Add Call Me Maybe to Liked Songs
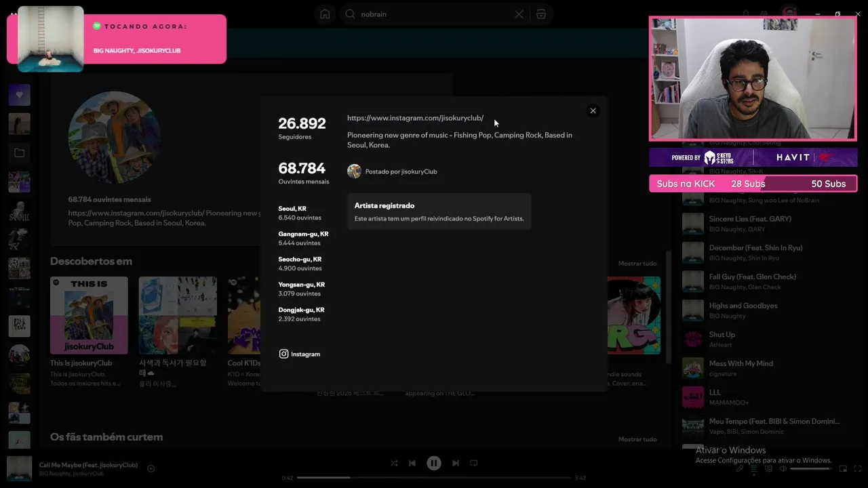 (x=151, y=468)
